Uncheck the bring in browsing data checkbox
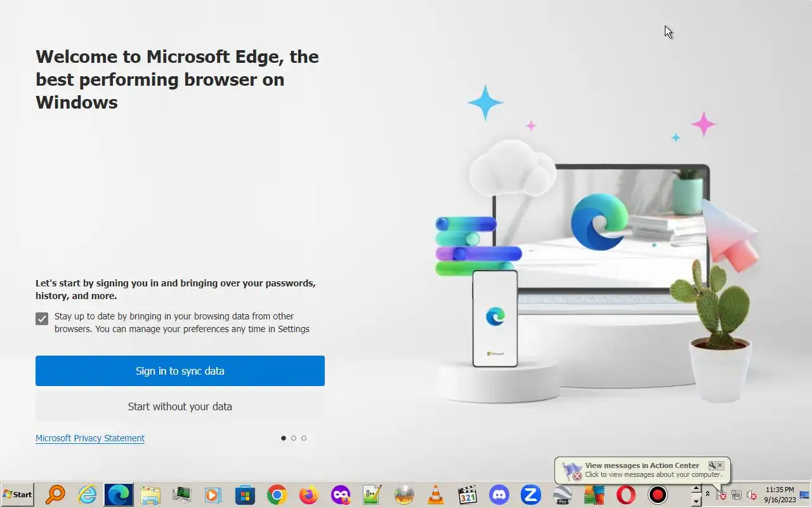The height and width of the screenshot is (508, 812). (42, 319)
